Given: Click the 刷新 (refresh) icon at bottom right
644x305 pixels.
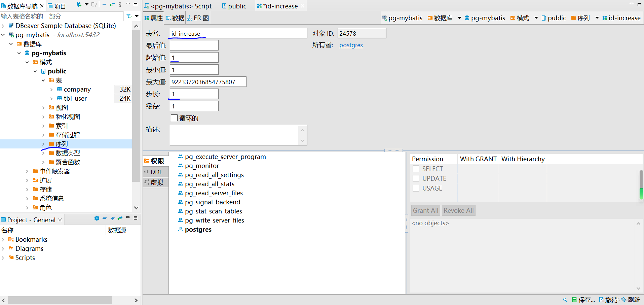Looking at the screenshot, I should pyautogui.click(x=624, y=300).
